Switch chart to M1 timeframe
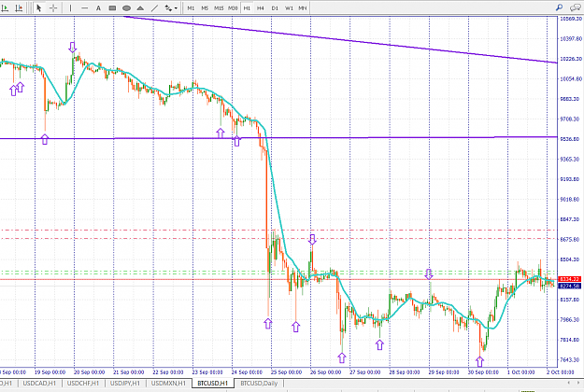Screen dimensions: 584x392 coord(191,7)
